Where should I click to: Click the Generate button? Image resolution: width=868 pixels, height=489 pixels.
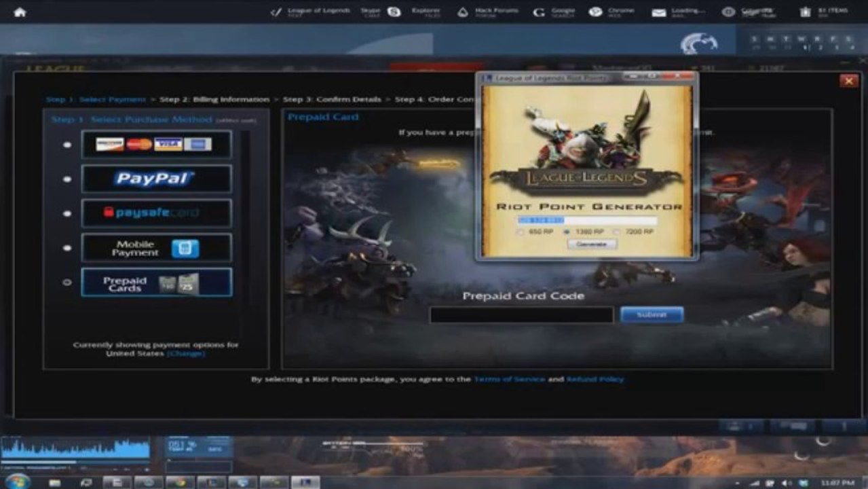point(592,244)
